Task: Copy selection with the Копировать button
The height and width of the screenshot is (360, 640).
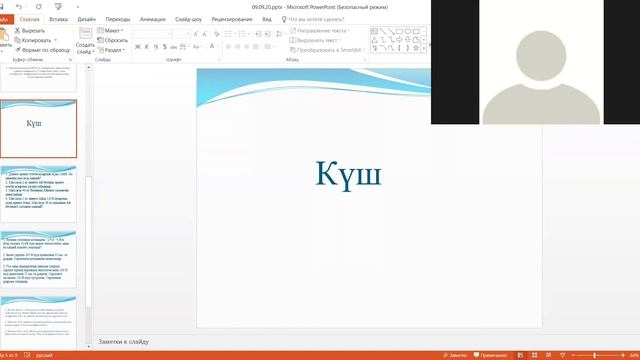Action: pos(33,40)
